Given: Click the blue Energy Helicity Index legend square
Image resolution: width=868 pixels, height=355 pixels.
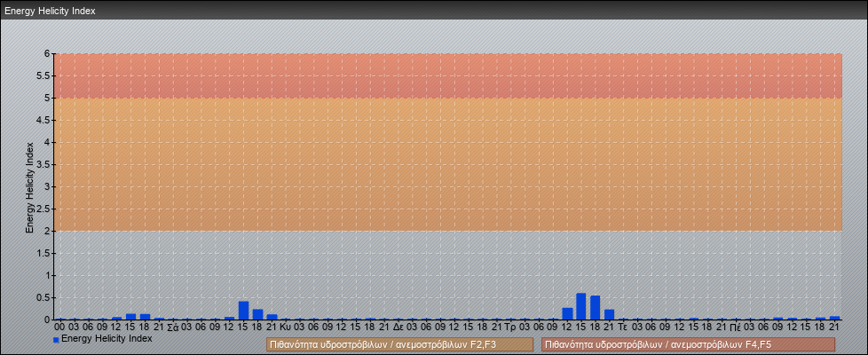Looking at the screenshot, I should 56,340.
